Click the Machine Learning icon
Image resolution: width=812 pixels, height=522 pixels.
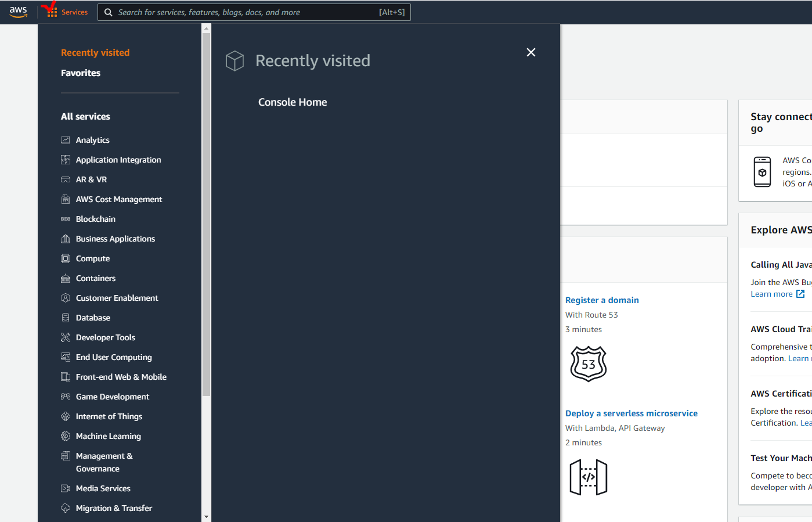[x=66, y=436]
